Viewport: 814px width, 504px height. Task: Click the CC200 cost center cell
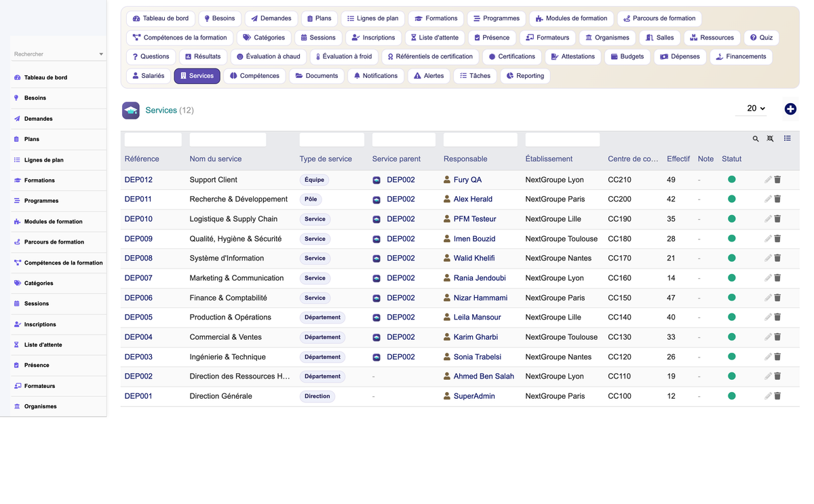619,199
